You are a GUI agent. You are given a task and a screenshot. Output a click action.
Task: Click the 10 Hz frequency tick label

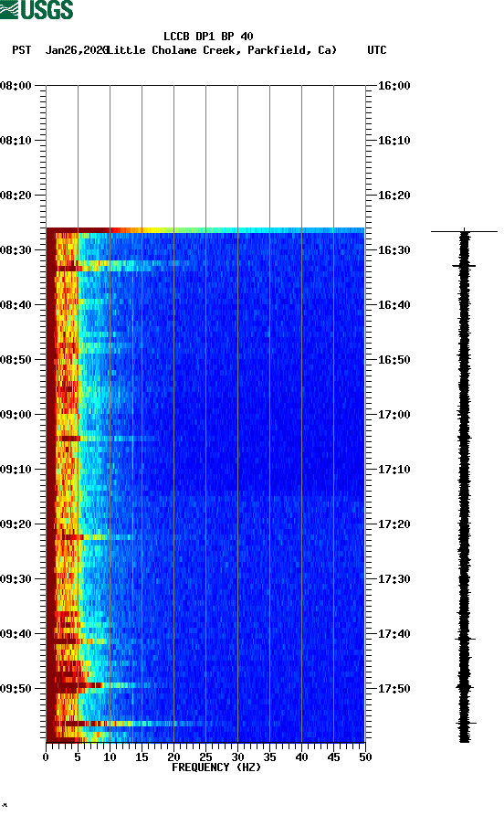[110, 757]
